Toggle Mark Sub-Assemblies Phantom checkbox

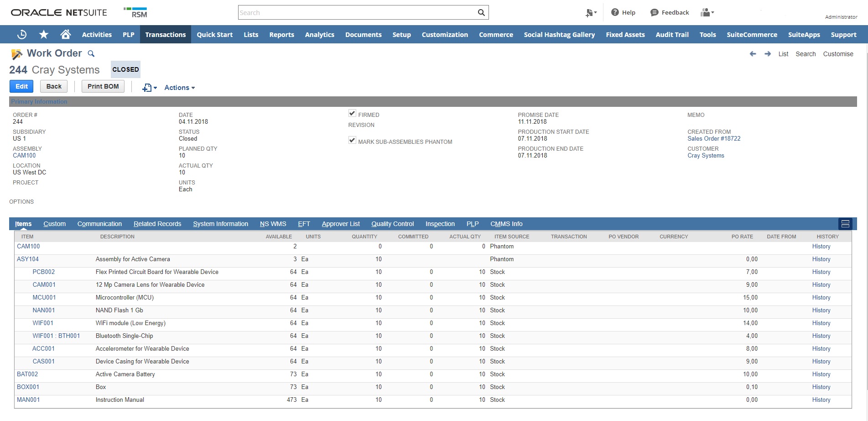[x=352, y=141]
